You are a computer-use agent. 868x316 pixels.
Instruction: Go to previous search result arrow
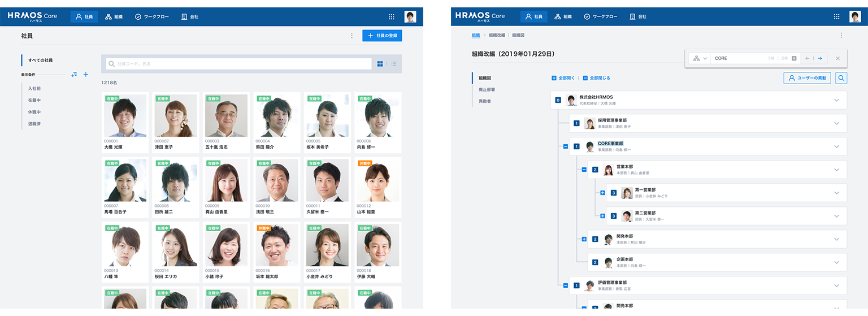808,58
